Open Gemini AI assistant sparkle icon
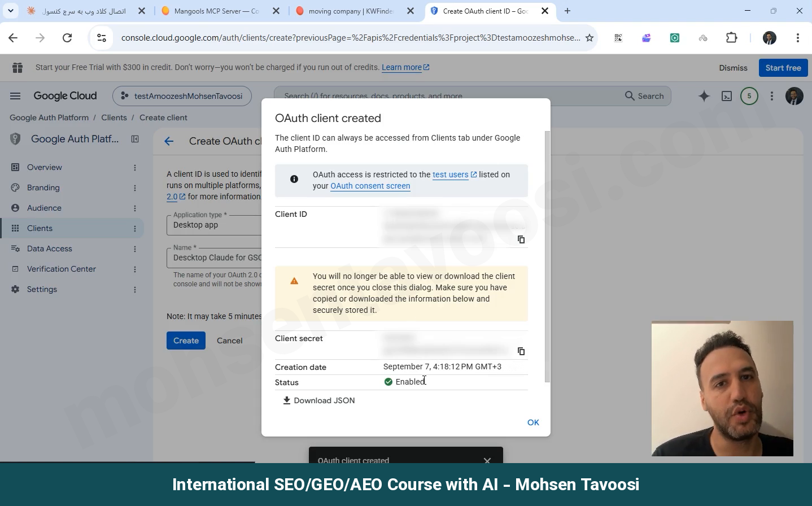Screen dimensions: 812x506 [x=704, y=96]
